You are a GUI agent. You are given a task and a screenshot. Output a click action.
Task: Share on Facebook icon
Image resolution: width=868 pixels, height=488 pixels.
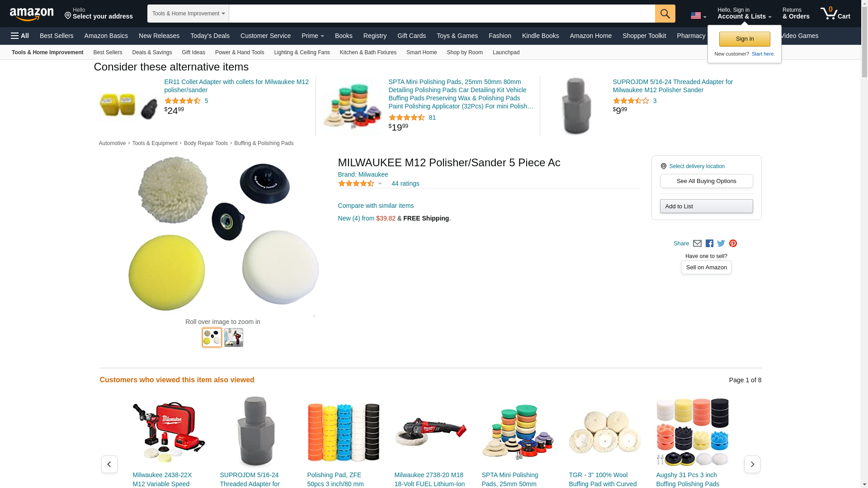(709, 244)
